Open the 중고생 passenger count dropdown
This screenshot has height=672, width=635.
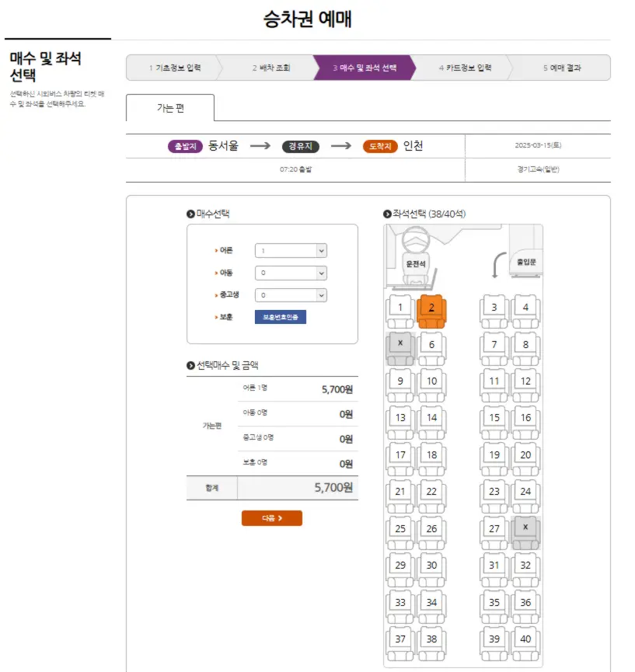pos(291,295)
